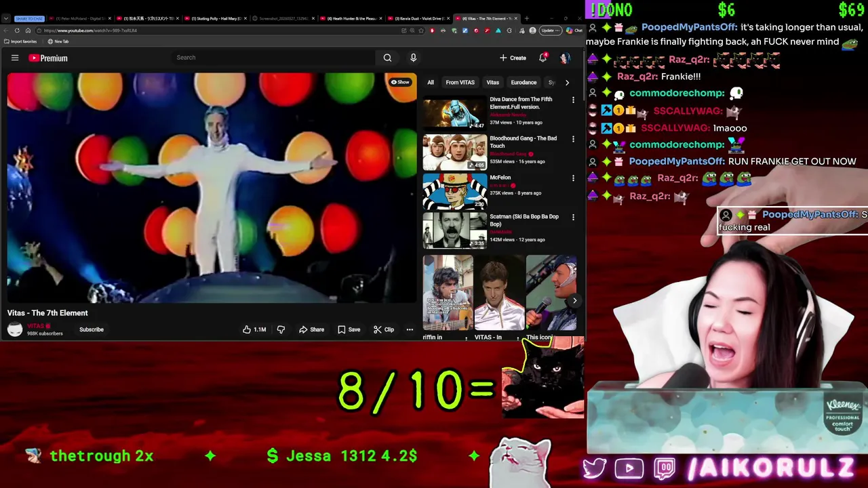Open the Create upload menu

pyautogui.click(x=513, y=58)
